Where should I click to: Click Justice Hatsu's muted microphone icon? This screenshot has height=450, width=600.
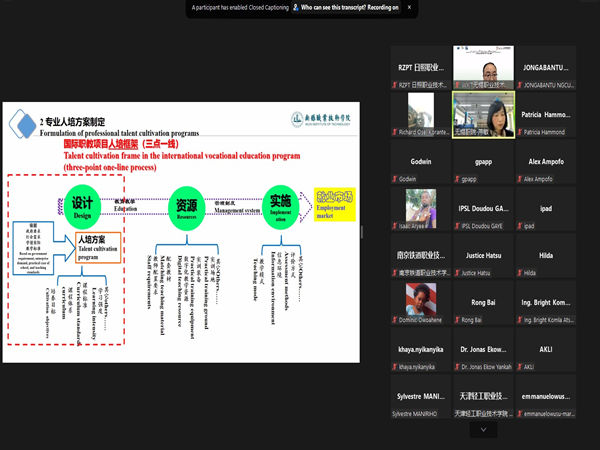(457, 273)
